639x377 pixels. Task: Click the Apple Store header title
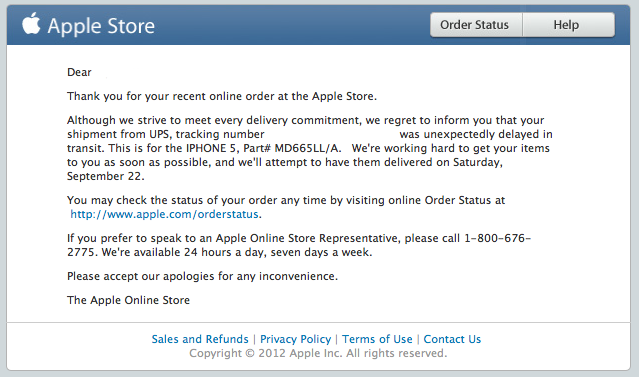(101, 26)
